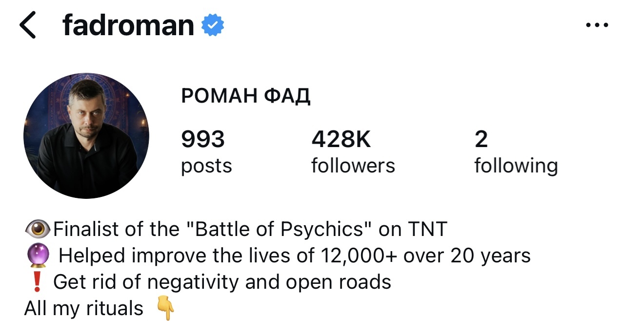Click the purple crystal ball emoji
This screenshot has height=321, width=644.
coord(37,256)
